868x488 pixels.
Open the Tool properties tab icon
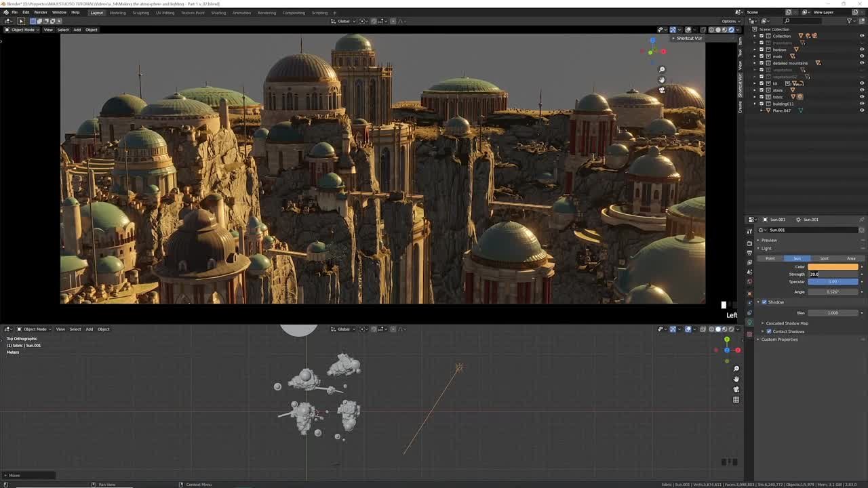[x=749, y=231]
